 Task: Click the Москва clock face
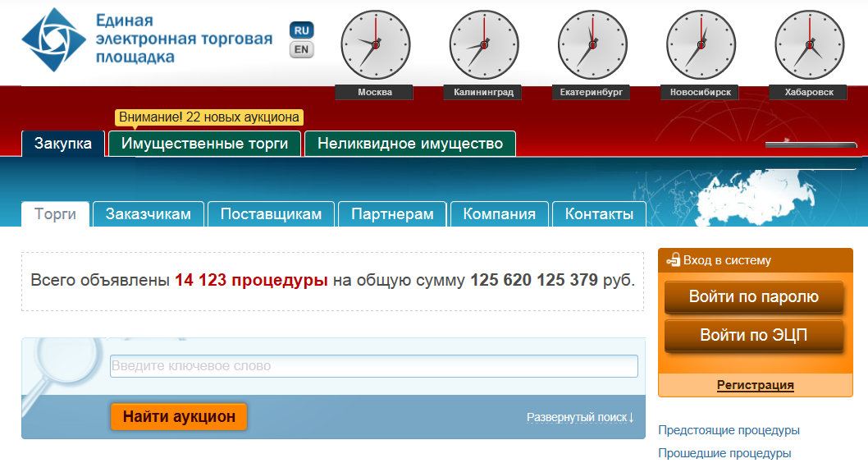click(375, 45)
